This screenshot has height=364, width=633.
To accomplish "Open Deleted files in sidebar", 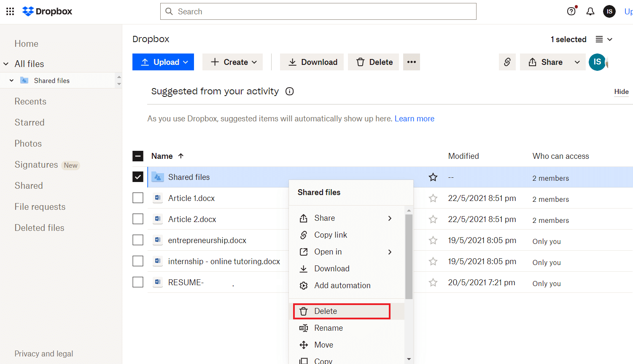I will click(x=40, y=228).
